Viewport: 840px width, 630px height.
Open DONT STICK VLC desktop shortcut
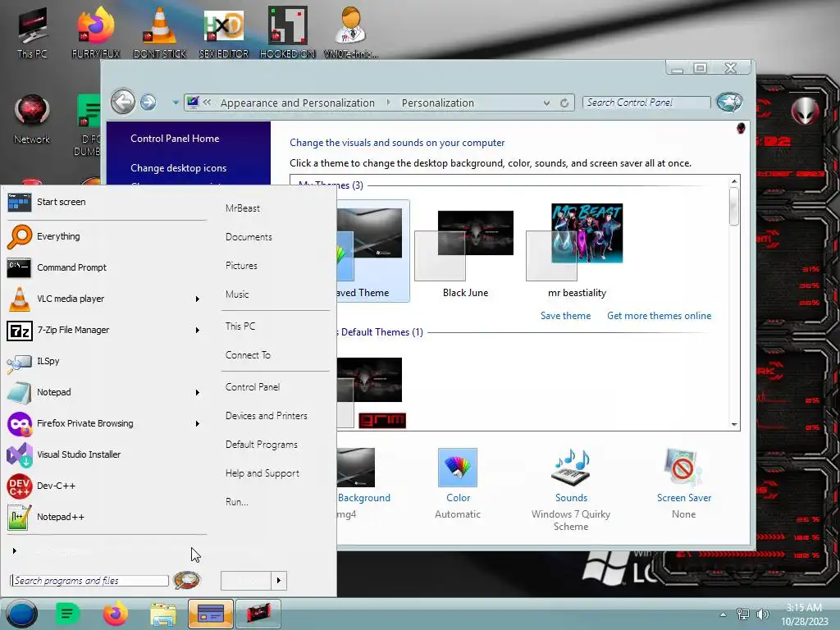tap(160, 33)
